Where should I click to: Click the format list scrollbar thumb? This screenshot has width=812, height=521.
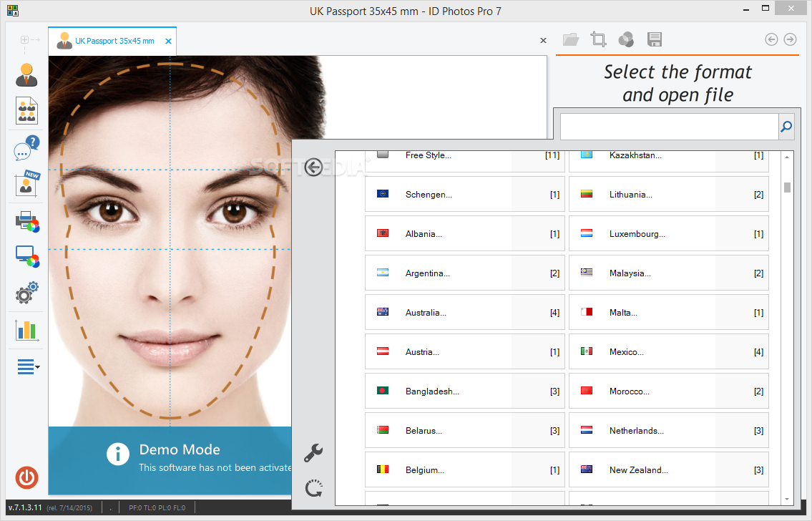tap(787, 187)
